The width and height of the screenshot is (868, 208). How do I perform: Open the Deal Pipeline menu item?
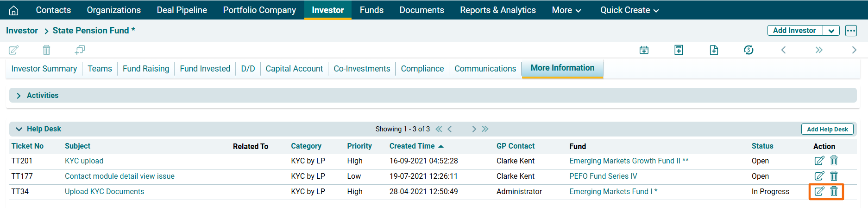pyautogui.click(x=182, y=10)
